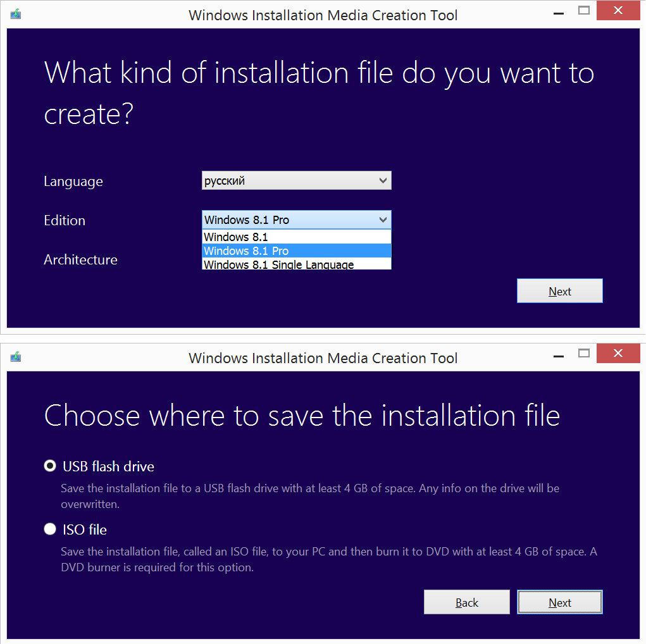Viewport: 646px width, 644px height.
Task: Click the ISO file label text
Action: coord(85,530)
